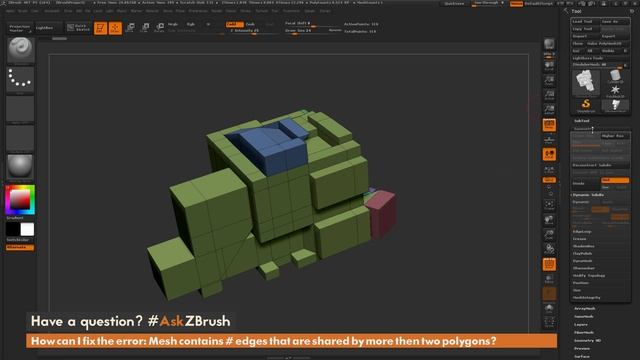The height and width of the screenshot is (360, 640).
Task: Toggle Zsub sculpting mode
Action: point(251,24)
